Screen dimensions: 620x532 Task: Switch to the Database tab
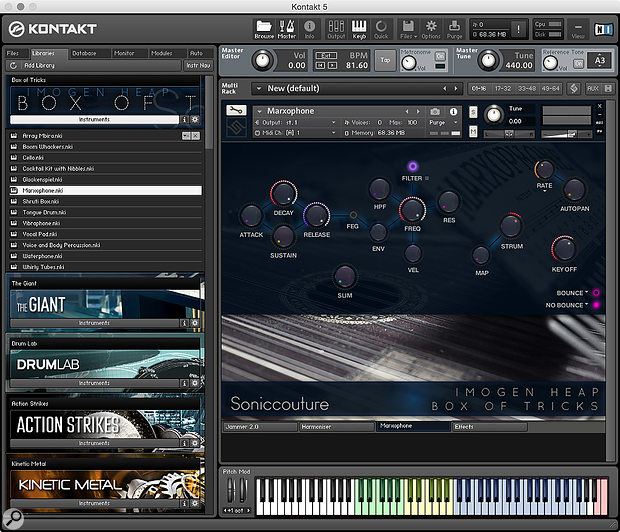coord(84,53)
